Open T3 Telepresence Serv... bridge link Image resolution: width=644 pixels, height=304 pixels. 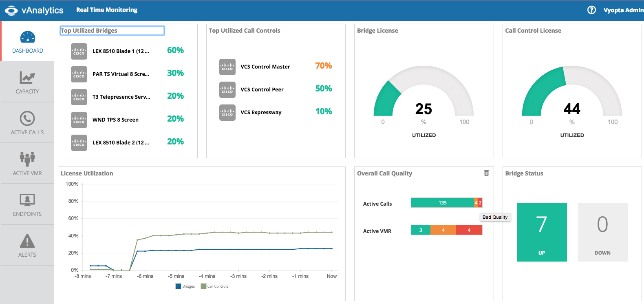121,97
